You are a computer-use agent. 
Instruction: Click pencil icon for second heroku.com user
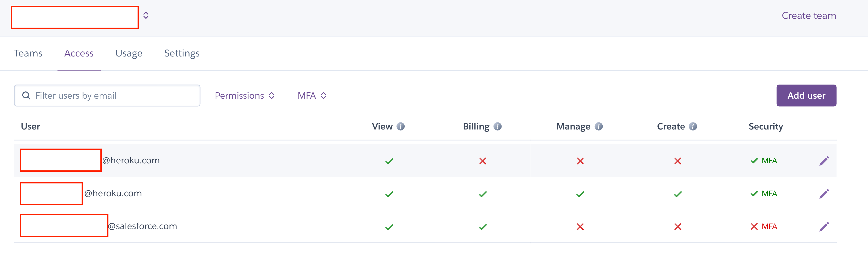click(824, 194)
